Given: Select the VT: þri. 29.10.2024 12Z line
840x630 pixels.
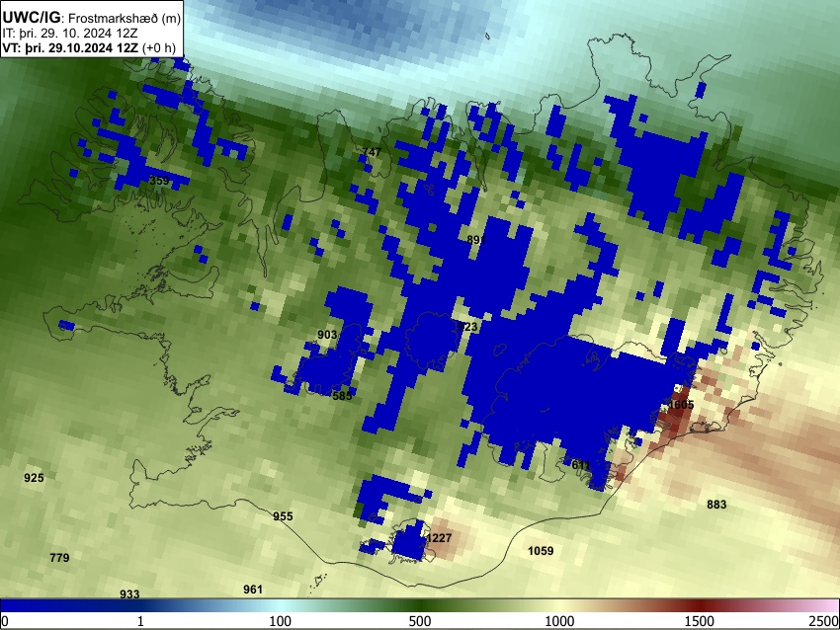Looking at the screenshot, I should pyautogui.click(x=89, y=47).
